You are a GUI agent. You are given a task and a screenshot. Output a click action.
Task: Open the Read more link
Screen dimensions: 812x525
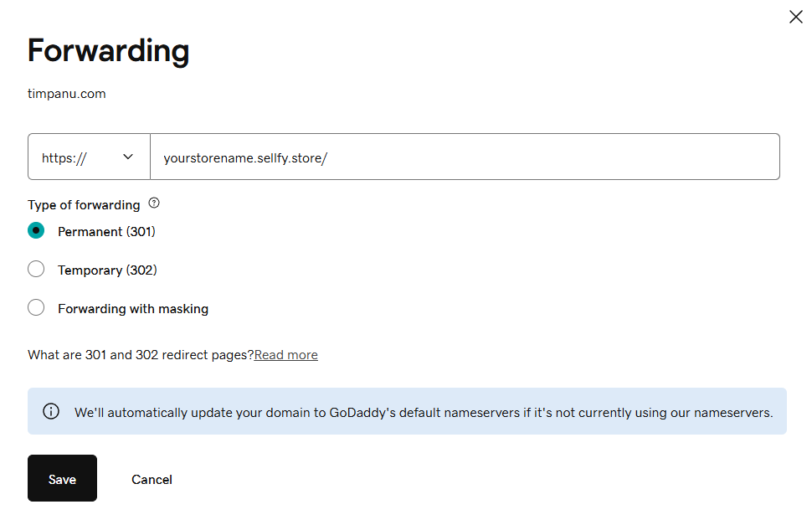285,355
